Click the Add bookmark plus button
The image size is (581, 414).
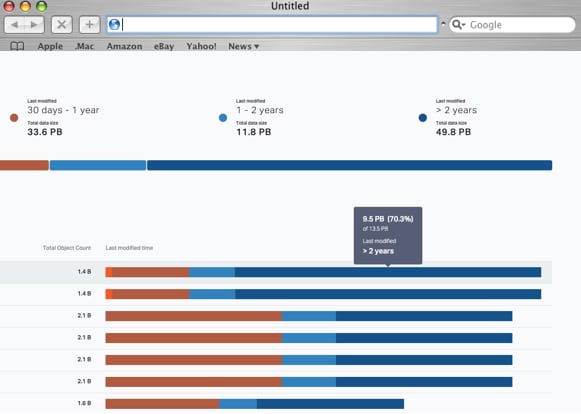tap(89, 25)
